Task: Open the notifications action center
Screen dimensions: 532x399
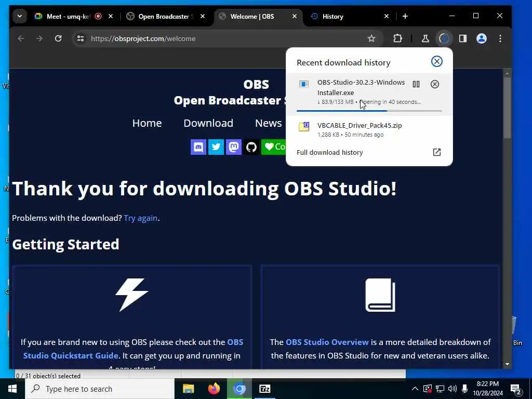Action: [516, 389]
